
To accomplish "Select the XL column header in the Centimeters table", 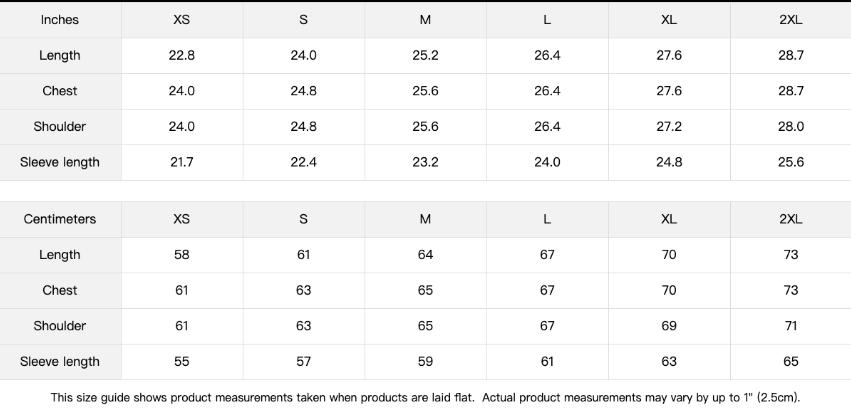I will pyautogui.click(x=668, y=219).
